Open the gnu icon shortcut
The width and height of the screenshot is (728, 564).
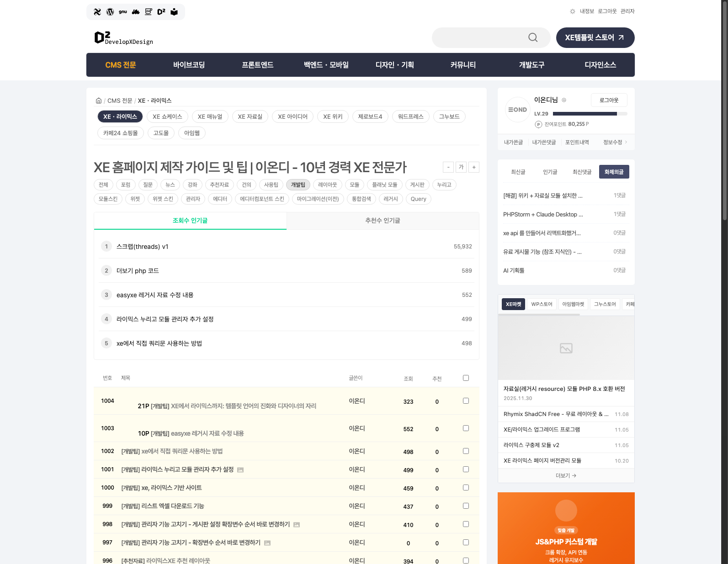123,12
